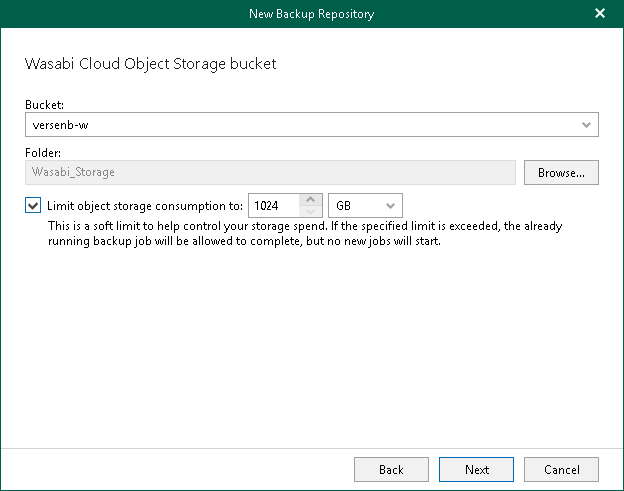Uncheck Limit object storage consumption checkbox
Image resolution: width=624 pixels, height=491 pixels.
(33, 205)
